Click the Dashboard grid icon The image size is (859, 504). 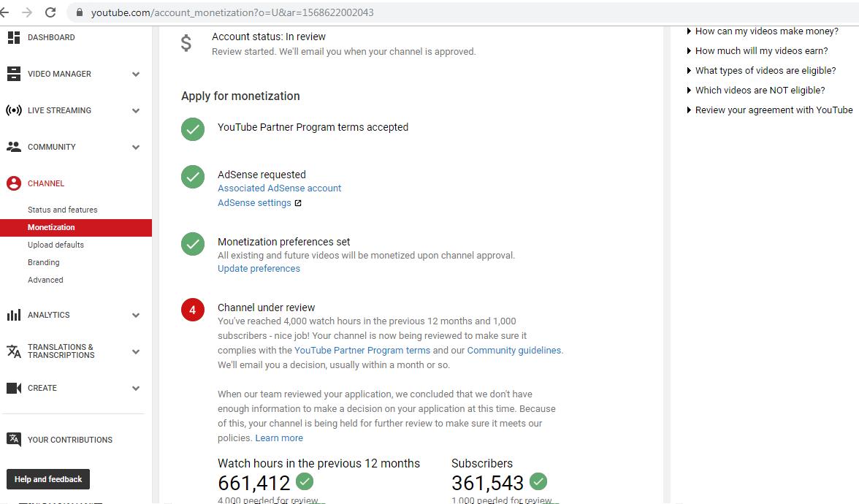14,37
